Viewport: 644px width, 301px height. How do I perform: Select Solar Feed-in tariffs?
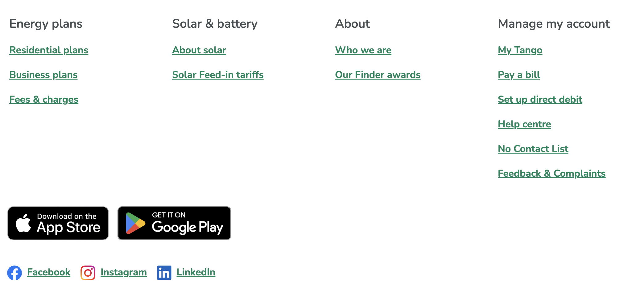click(x=218, y=75)
